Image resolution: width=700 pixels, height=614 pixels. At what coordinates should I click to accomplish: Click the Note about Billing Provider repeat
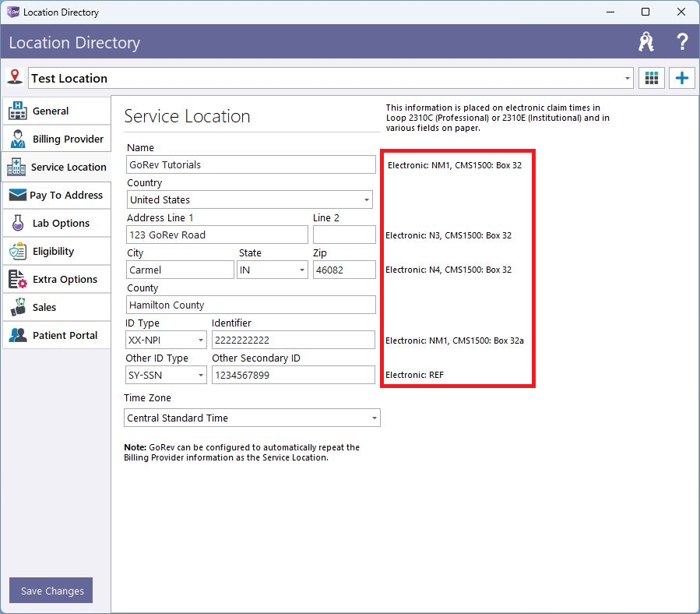pos(241,452)
